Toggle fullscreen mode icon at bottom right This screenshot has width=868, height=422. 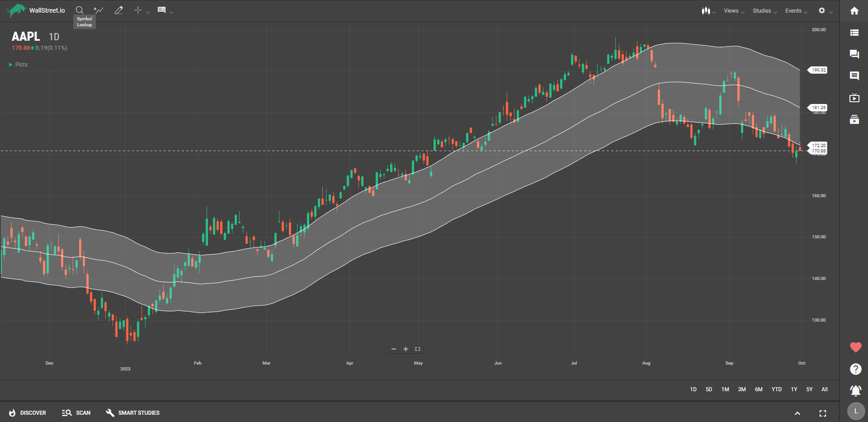click(823, 413)
